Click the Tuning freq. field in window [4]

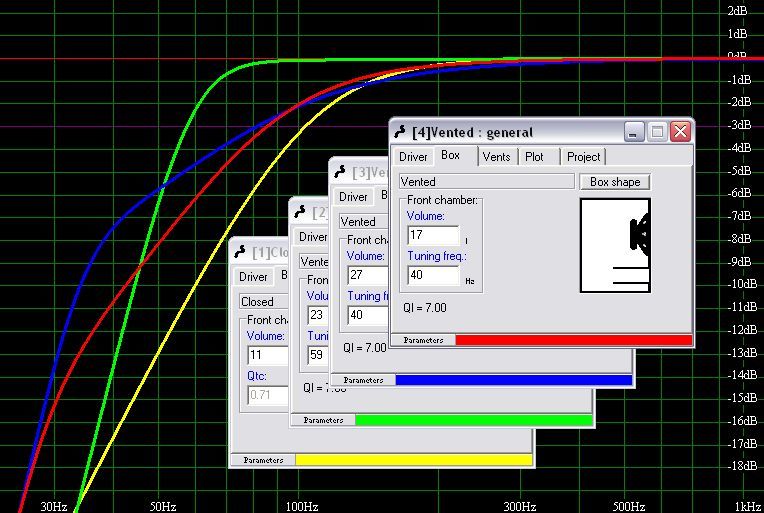click(x=433, y=275)
